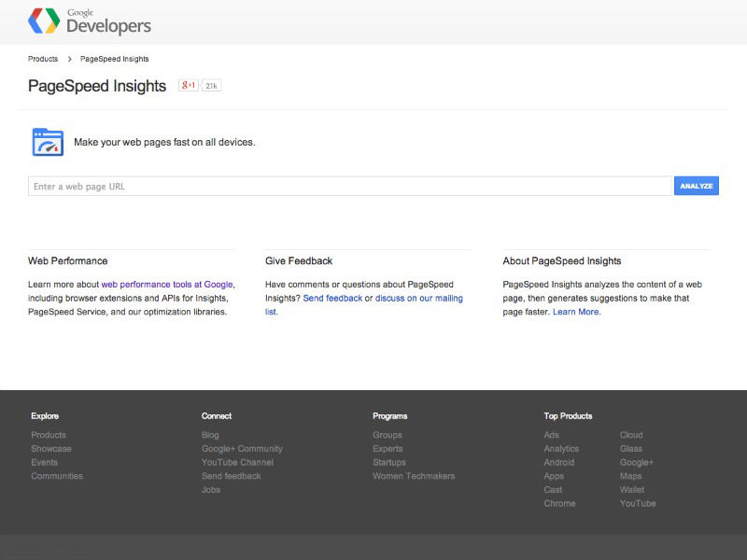Screen dimensions: 747x560
Task: Open YouTube Channel footer link
Action: click(237, 462)
